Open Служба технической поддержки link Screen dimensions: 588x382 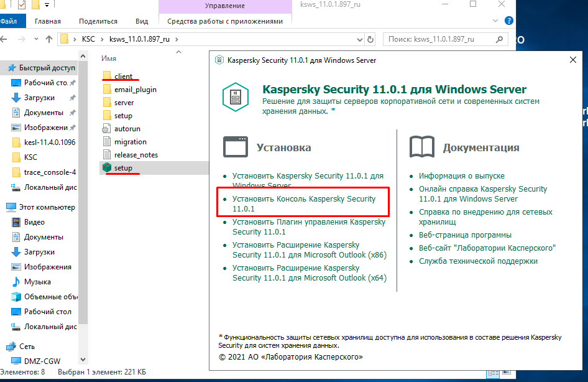(478, 261)
